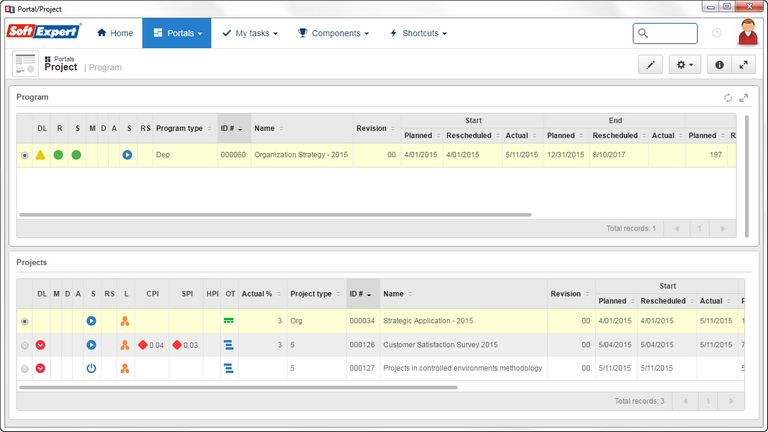Click status play icon for Customer Satisfaction Survey
768x432 pixels.
pos(91,345)
